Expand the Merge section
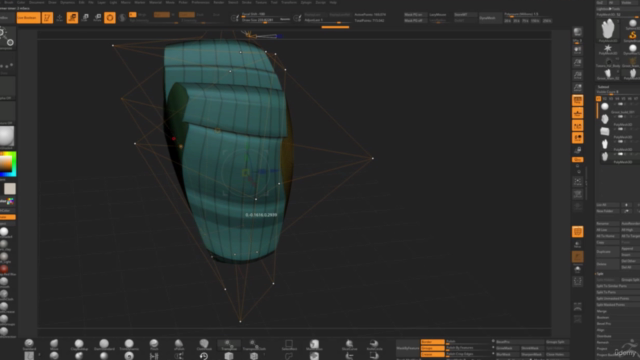This screenshot has width=640, height=360. (602, 311)
